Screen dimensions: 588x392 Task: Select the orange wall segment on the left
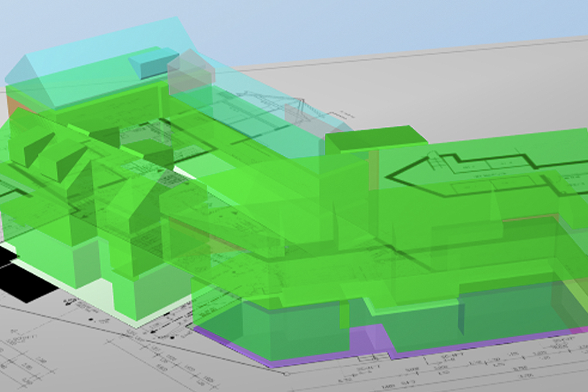(x=12, y=106)
